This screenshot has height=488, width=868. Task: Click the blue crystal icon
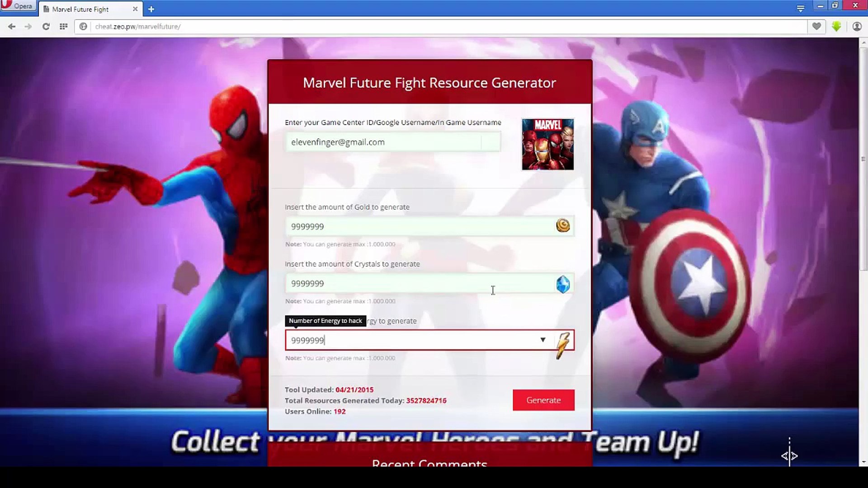pyautogui.click(x=563, y=284)
